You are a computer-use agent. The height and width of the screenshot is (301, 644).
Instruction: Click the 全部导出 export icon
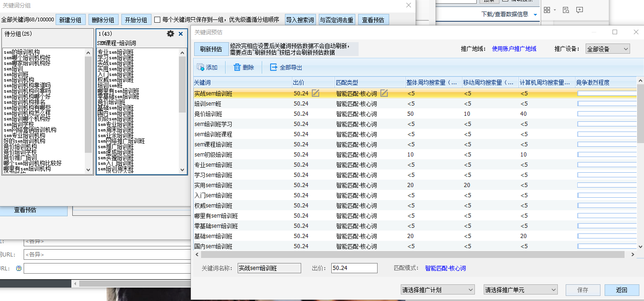274,67
